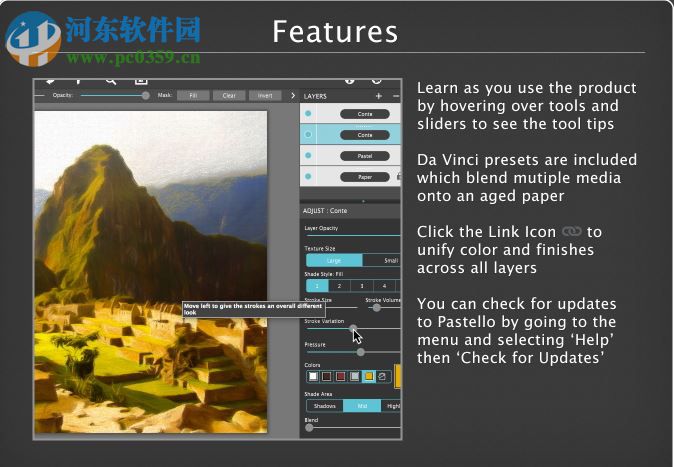Hide the Pastel layer via its dot
Viewport: 674px width, 467px height.
click(308, 155)
